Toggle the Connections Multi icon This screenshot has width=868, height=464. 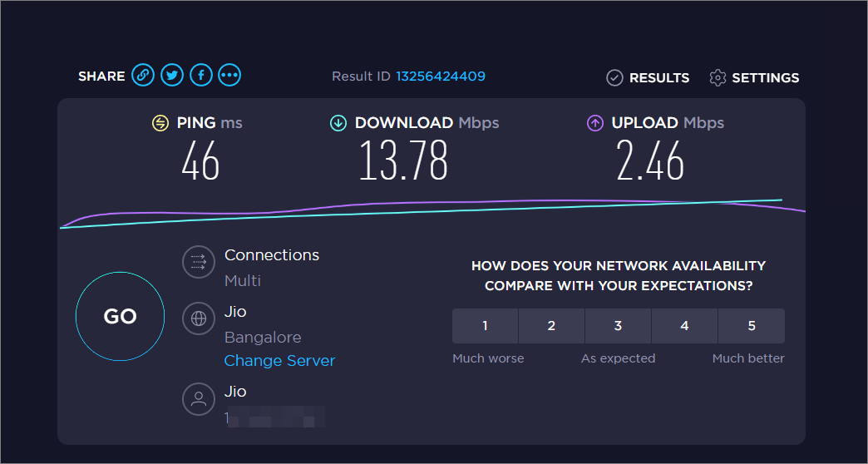tap(199, 262)
